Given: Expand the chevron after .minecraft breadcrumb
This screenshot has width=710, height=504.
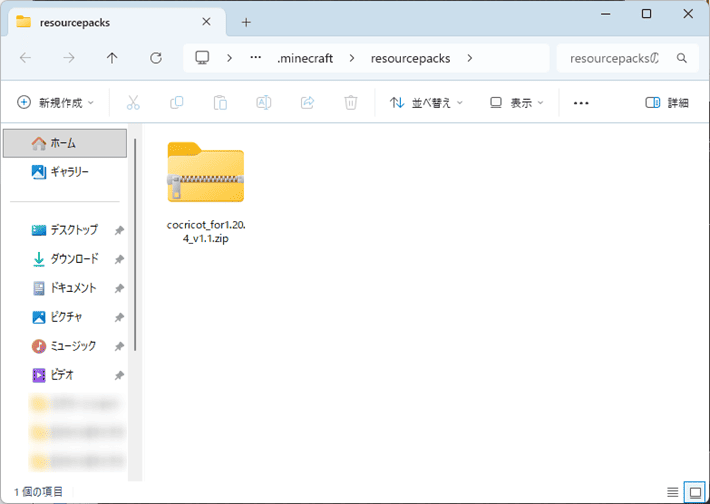Looking at the screenshot, I should point(352,58).
